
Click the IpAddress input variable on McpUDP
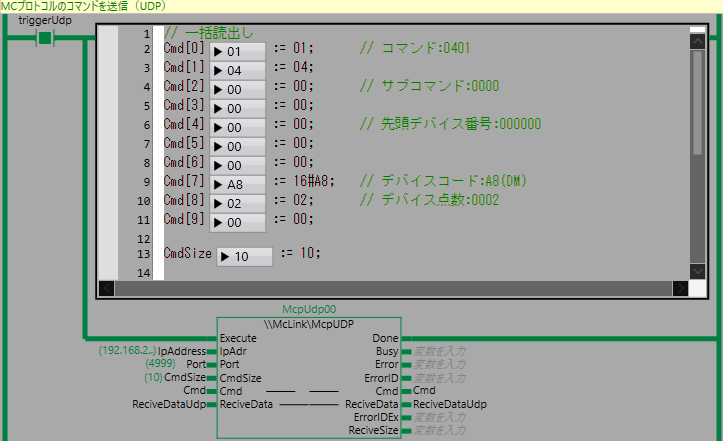[x=184, y=352]
